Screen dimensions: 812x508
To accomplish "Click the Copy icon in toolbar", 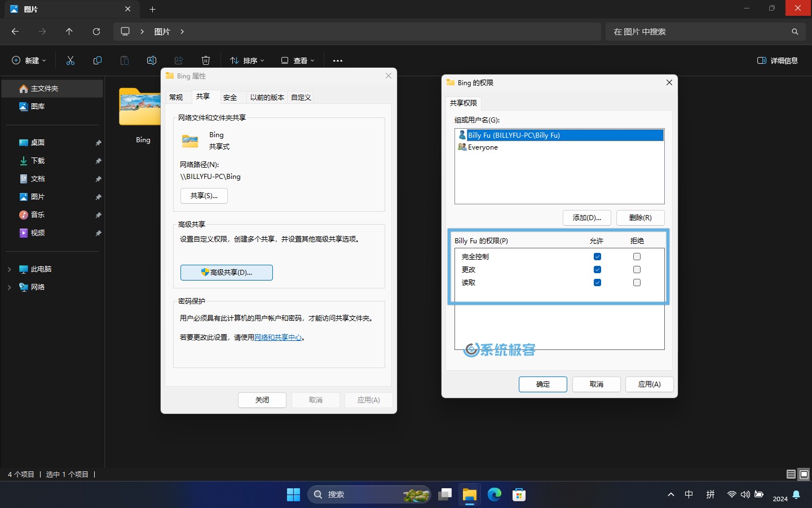I will (98, 60).
